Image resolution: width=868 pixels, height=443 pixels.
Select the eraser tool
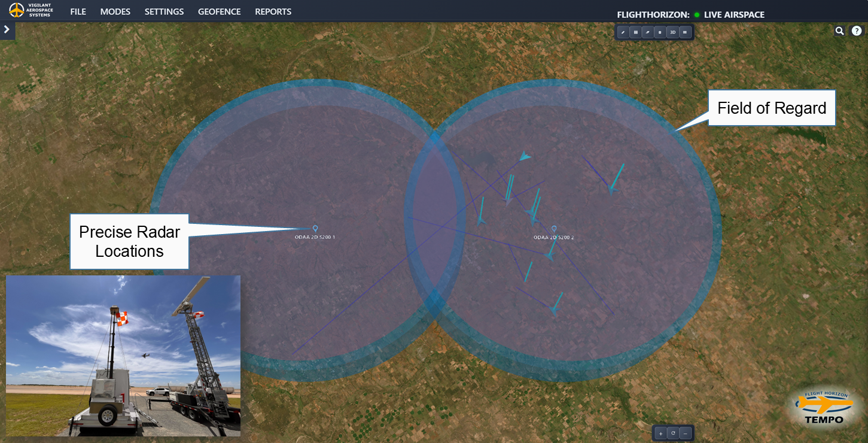tap(648, 32)
